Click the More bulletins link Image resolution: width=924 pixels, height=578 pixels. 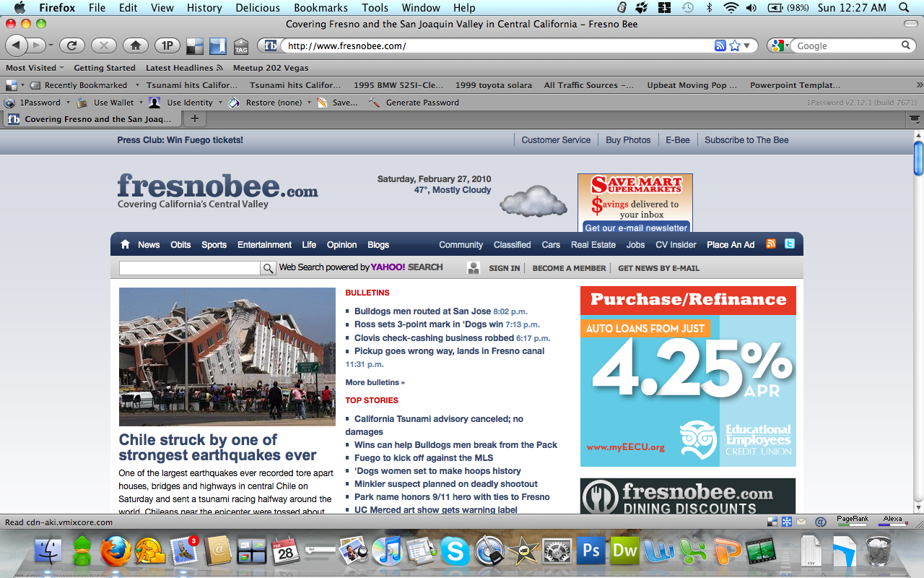pos(375,382)
